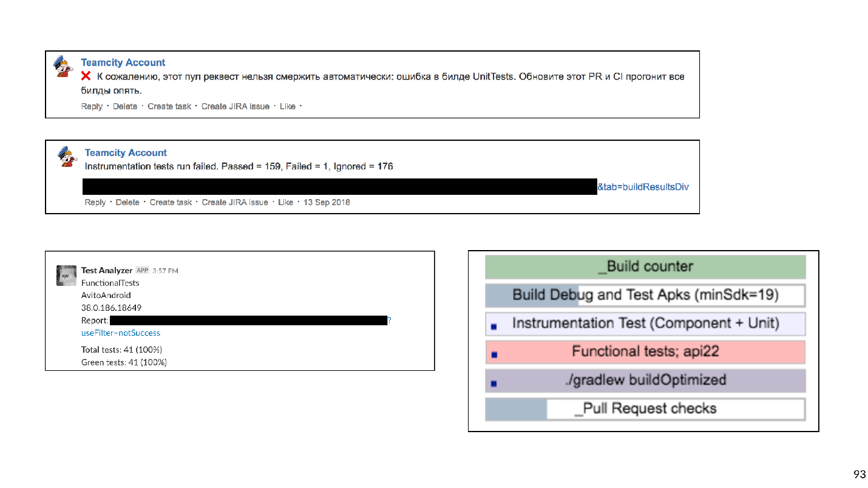Click the Teamcity Account avatar in the first comment
868x488 pixels.
click(x=63, y=66)
